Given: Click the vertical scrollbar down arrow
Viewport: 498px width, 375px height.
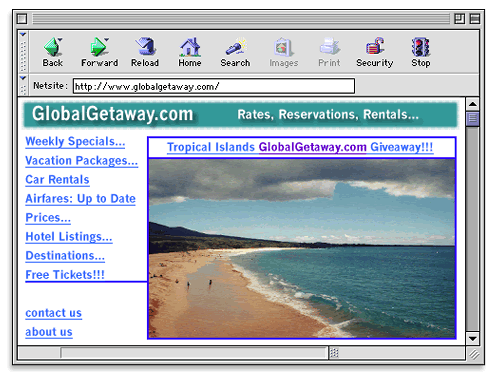Looking at the screenshot, I should 472,338.
